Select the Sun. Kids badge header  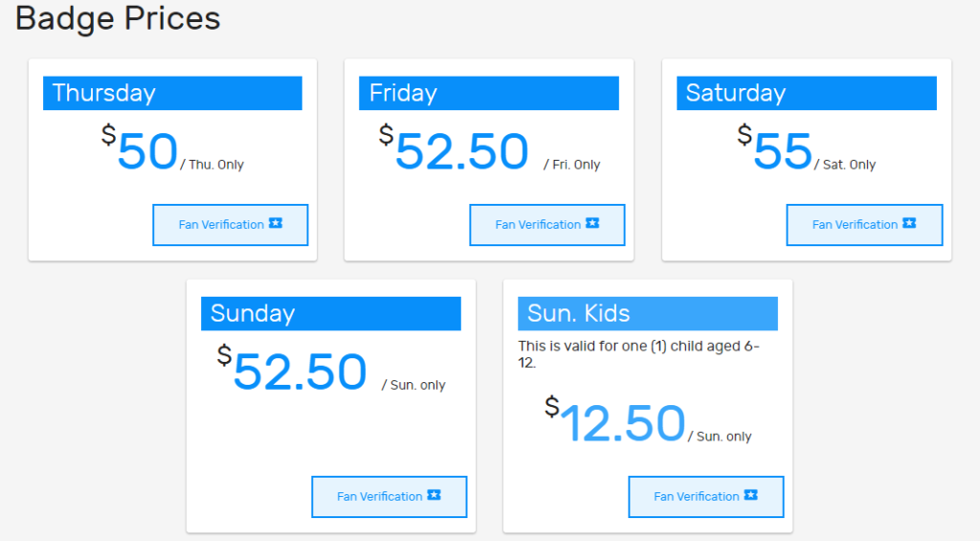[648, 313]
